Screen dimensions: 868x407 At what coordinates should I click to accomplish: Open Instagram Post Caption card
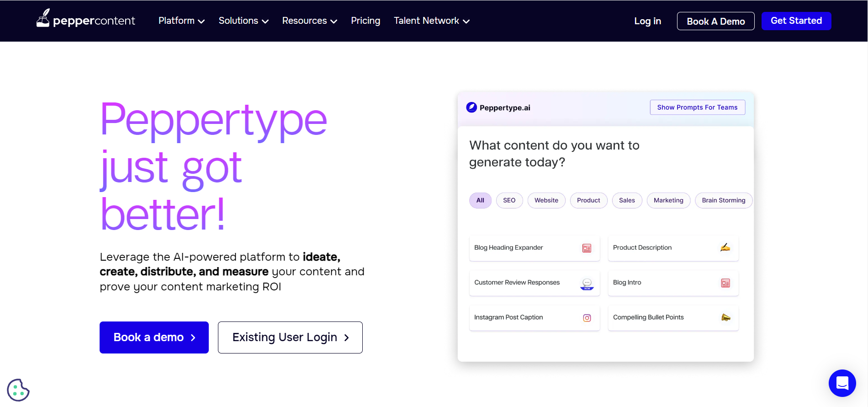(535, 317)
